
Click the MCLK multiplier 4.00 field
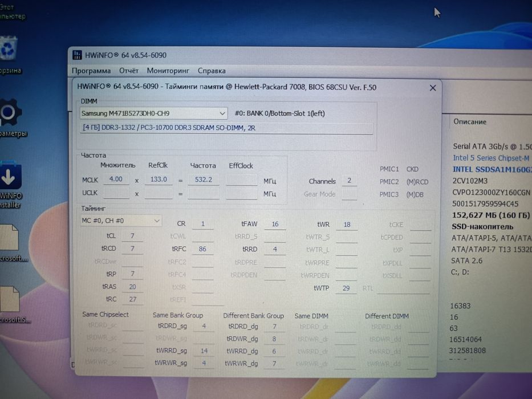[116, 179]
